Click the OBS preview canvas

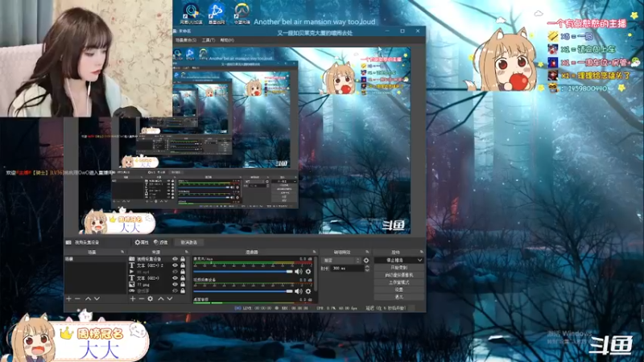(x=245, y=140)
